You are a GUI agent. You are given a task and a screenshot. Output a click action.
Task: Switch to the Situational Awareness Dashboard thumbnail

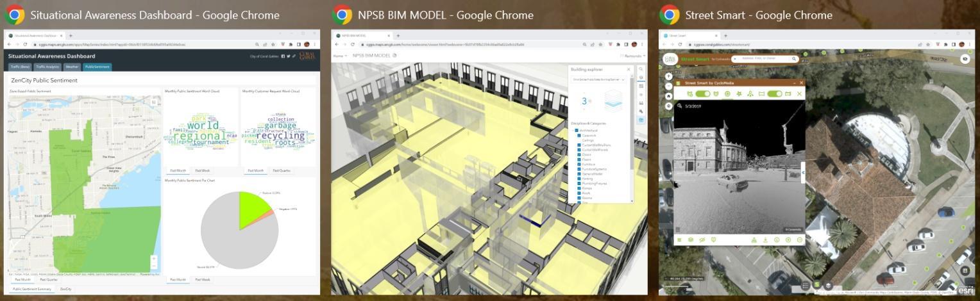162,162
